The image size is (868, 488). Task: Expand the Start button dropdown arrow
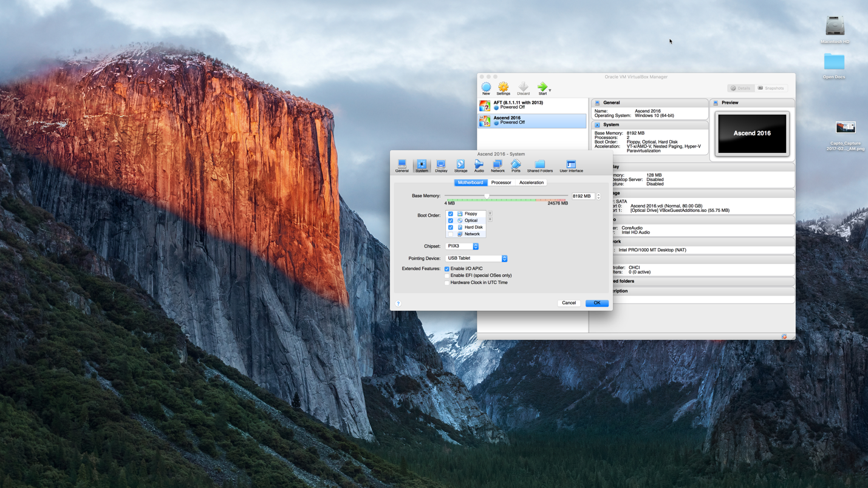coord(550,90)
